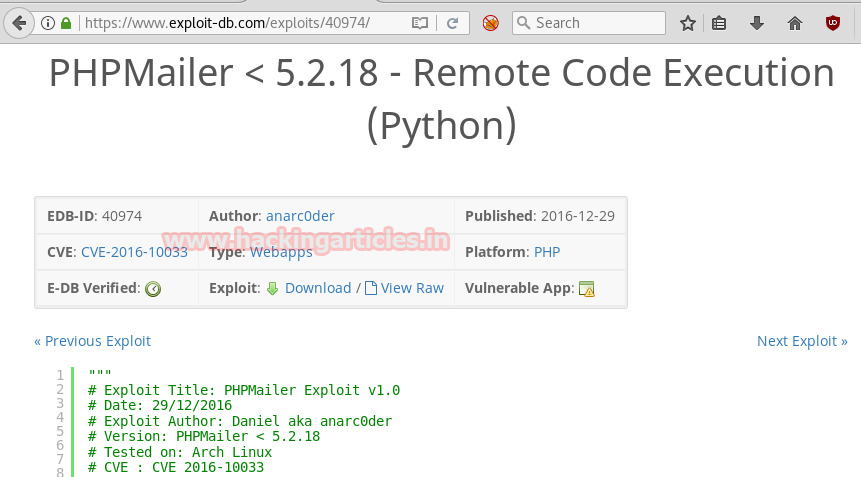The image size is (861, 477).
Task: Open PHP platform link
Action: click(x=547, y=252)
